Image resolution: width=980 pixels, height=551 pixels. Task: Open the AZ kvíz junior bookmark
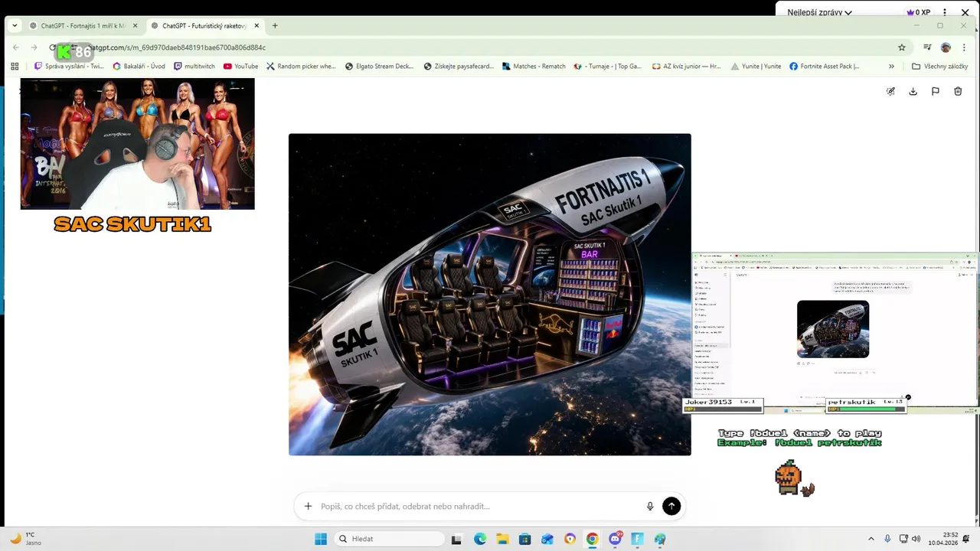pos(686,67)
